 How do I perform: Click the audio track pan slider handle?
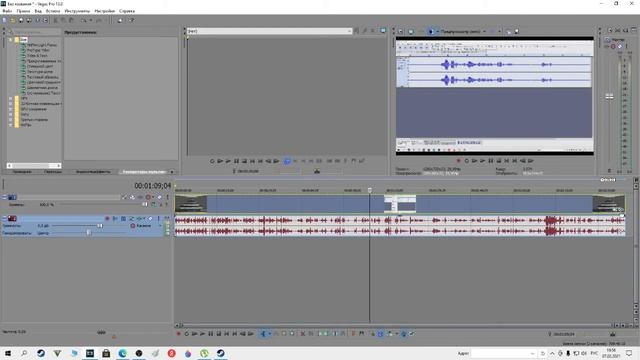click(x=89, y=233)
